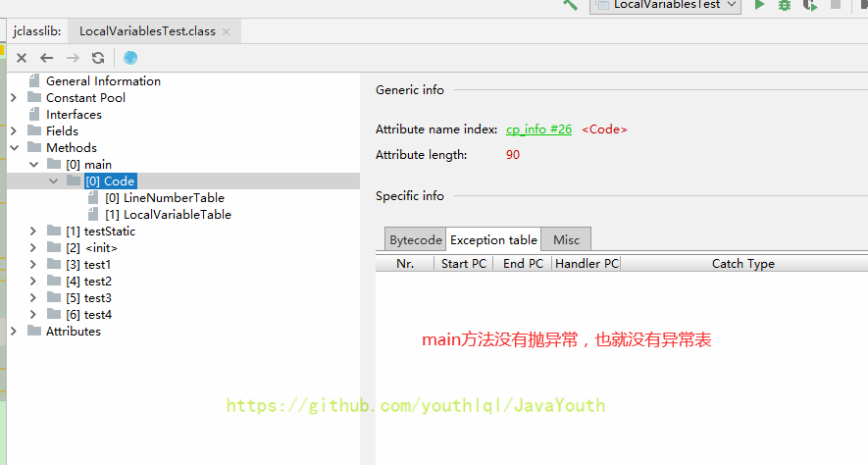Select the Methods node
868x465 pixels.
(72, 148)
